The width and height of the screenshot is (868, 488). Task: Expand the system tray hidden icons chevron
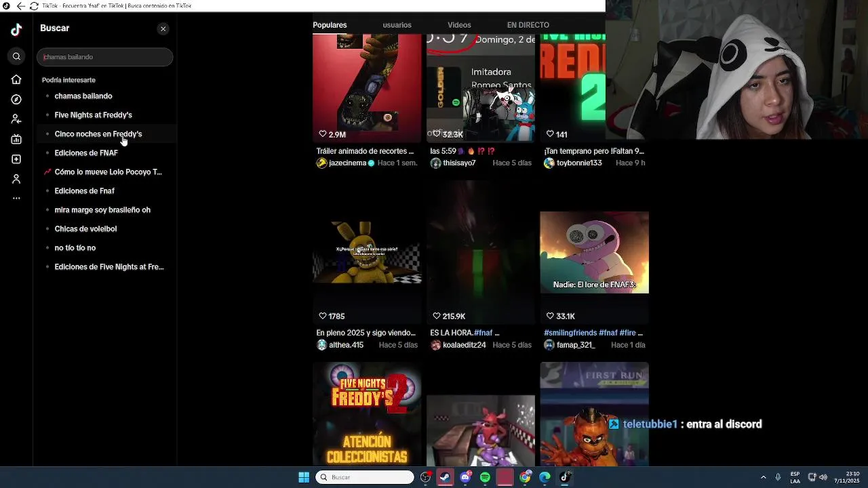click(x=763, y=477)
